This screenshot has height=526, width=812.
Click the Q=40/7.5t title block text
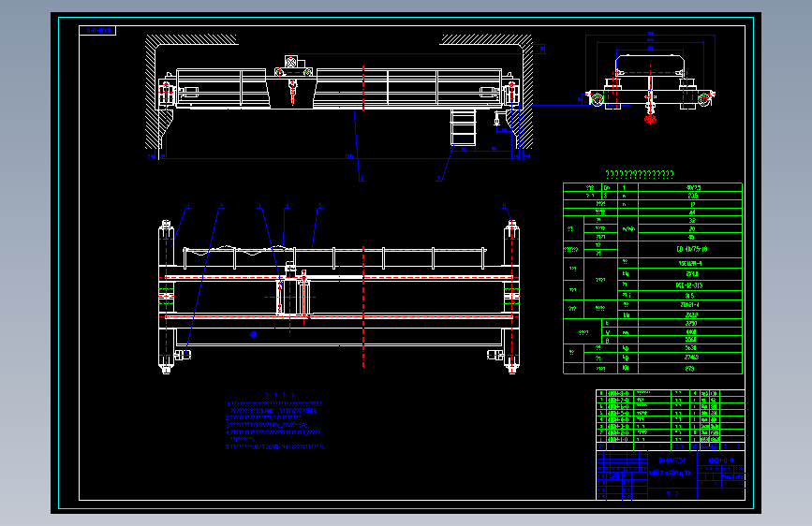(672, 460)
